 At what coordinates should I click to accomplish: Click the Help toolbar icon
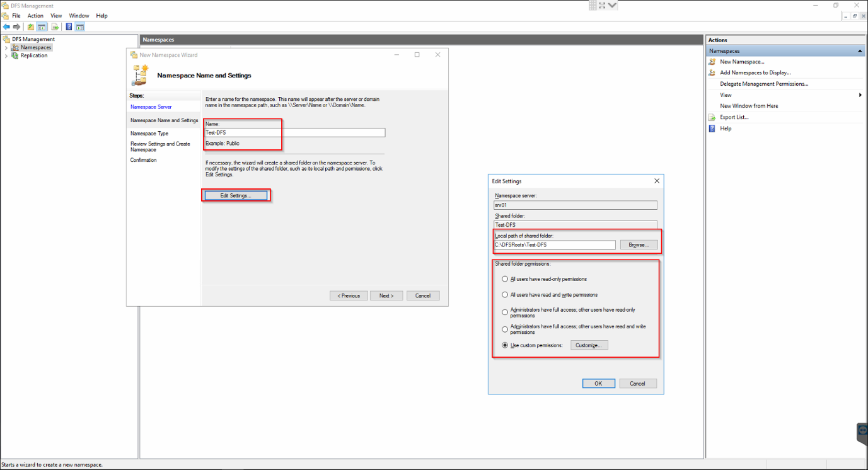(69, 26)
